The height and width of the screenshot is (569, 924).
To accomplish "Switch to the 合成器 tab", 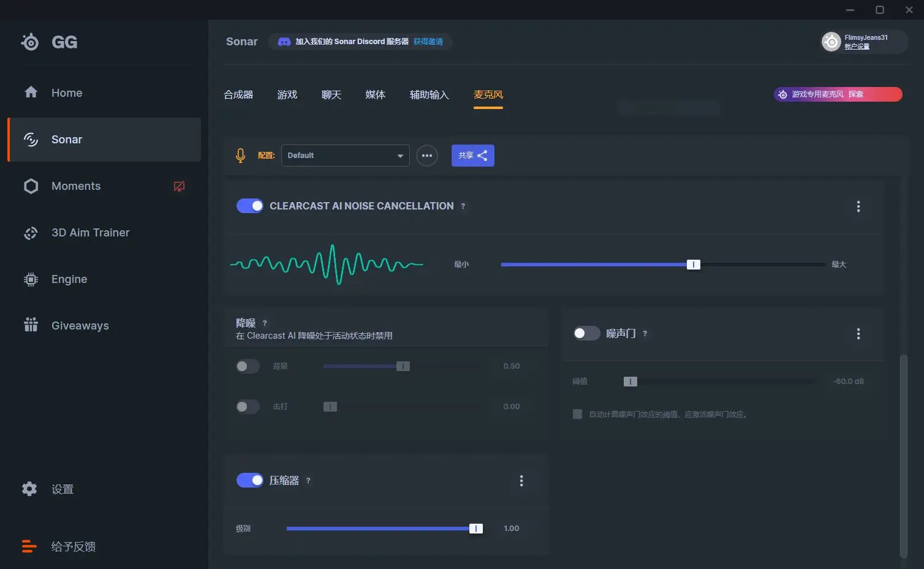I will tap(238, 94).
